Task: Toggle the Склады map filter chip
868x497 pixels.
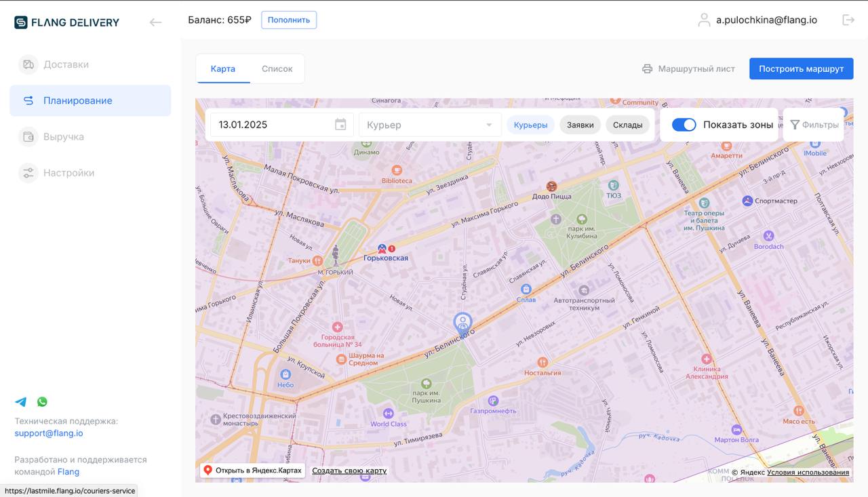Action: point(627,125)
